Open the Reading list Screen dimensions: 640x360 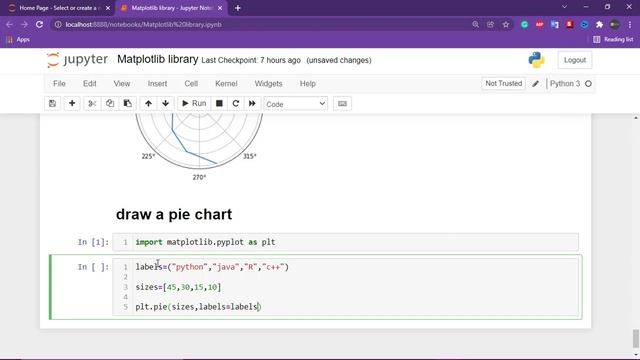coord(613,40)
